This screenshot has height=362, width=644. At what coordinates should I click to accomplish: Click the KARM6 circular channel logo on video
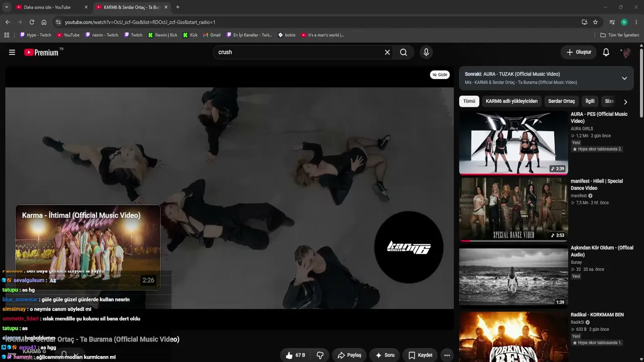pos(409,247)
